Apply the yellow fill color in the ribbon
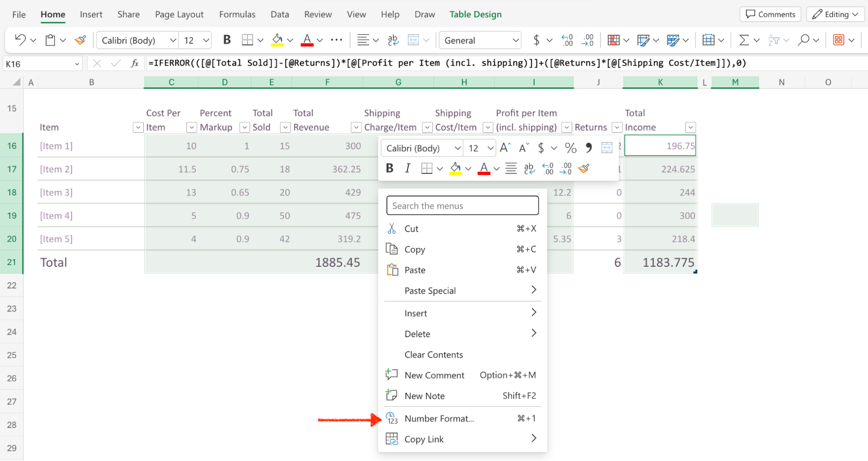The image size is (868, 461). pyautogui.click(x=277, y=40)
